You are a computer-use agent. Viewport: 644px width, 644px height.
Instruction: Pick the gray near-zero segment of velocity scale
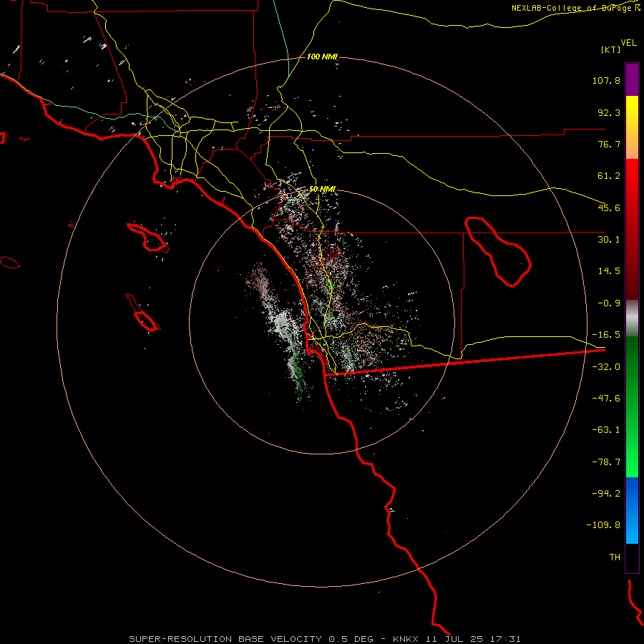[x=632, y=318]
